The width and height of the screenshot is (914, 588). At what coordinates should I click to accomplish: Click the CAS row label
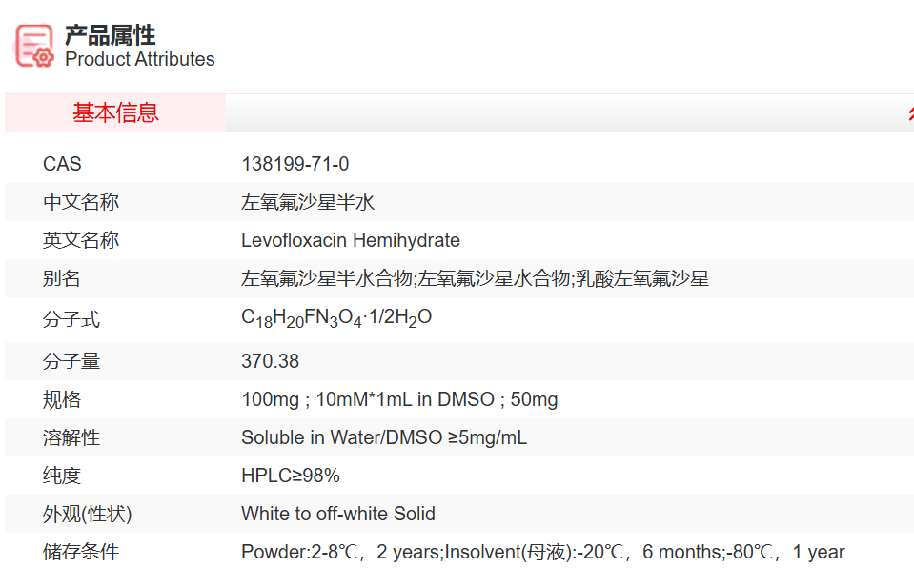(x=62, y=164)
